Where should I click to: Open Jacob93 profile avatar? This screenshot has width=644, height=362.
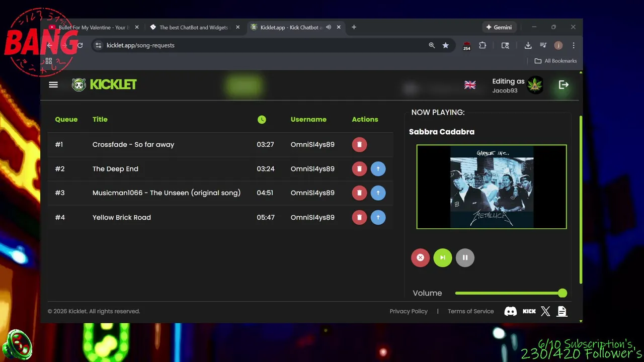point(535,85)
